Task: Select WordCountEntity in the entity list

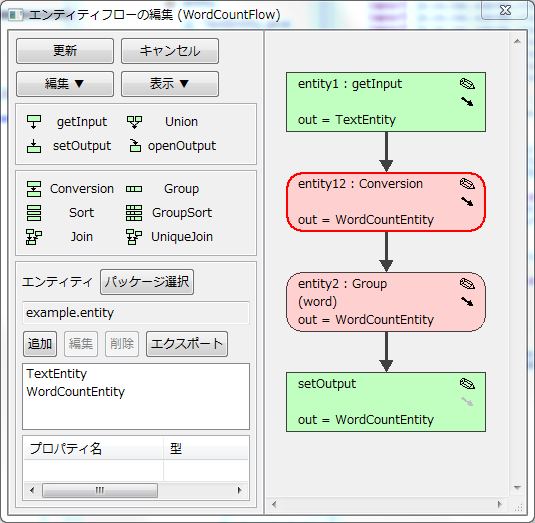Action: tap(75, 392)
